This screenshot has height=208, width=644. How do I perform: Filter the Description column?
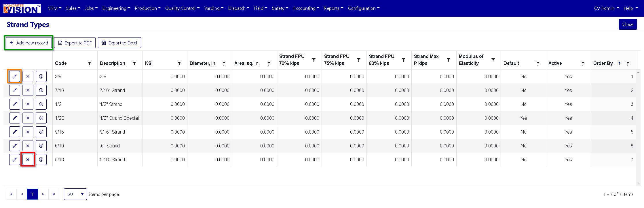coord(134,63)
